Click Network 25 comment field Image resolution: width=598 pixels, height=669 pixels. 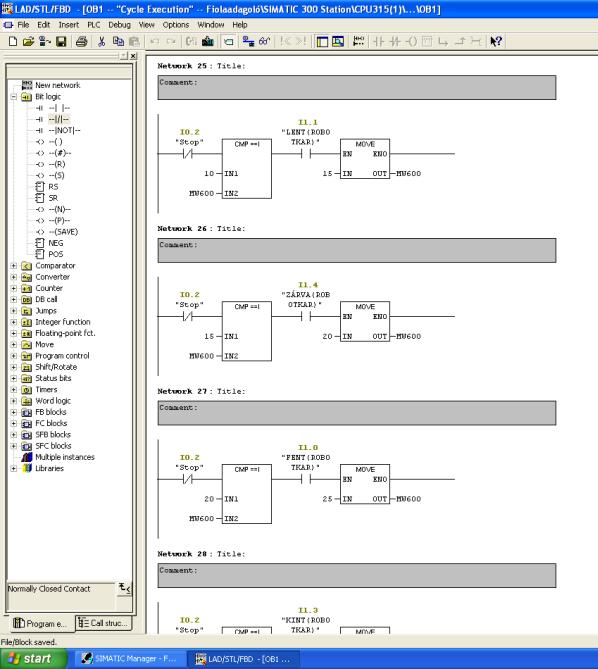[x=357, y=87]
